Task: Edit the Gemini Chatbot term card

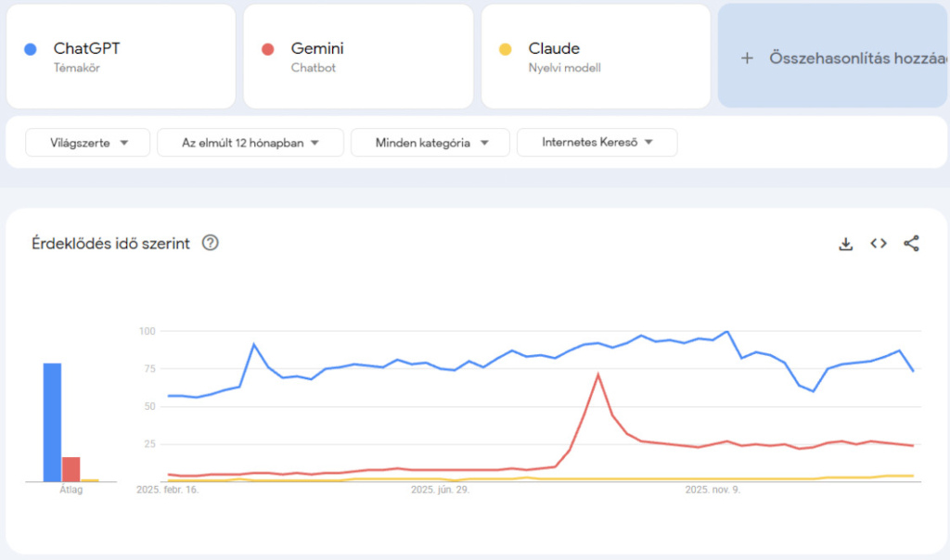Action: [358, 57]
